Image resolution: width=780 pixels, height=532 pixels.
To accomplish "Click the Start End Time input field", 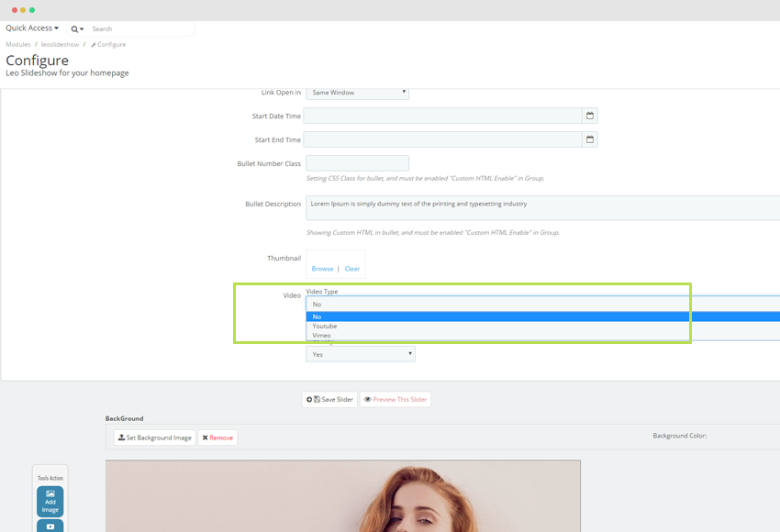I will [x=442, y=139].
